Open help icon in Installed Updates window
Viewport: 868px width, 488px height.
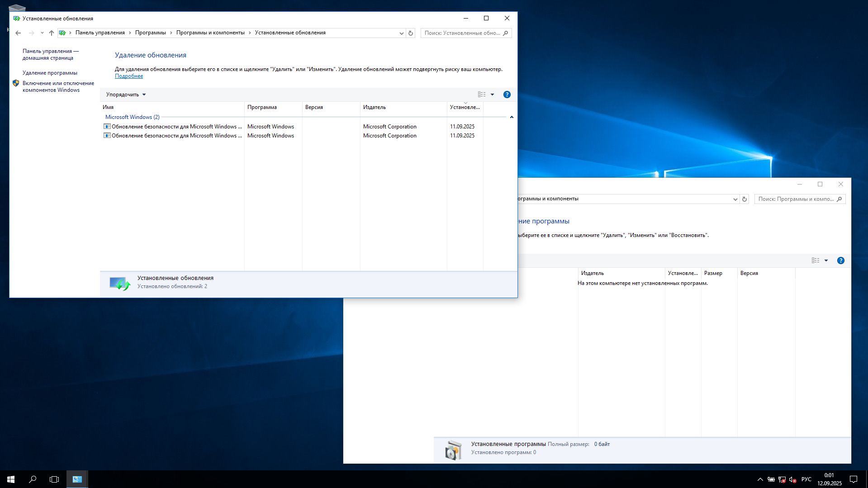pyautogui.click(x=507, y=95)
